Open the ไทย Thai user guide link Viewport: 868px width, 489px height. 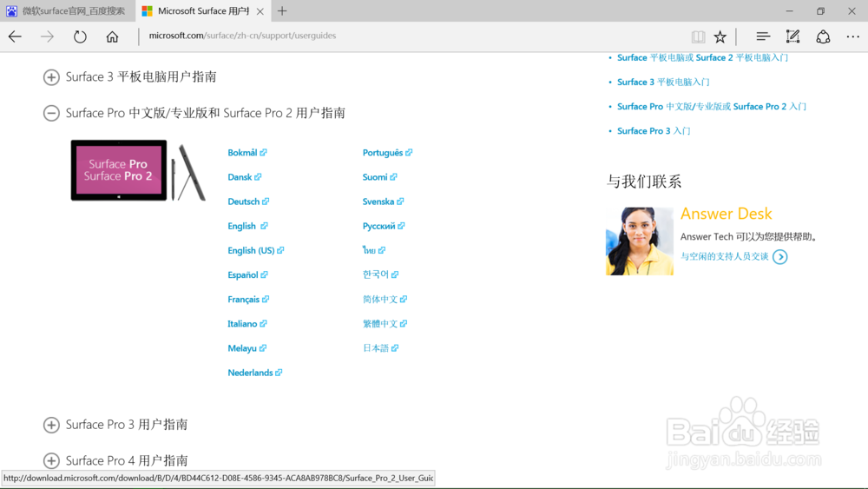pyautogui.click(x=373, y=250)
